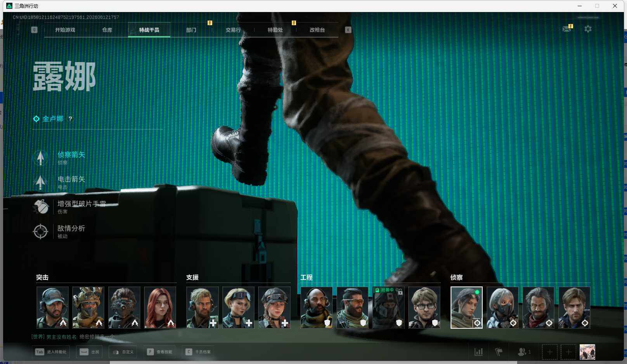627x364 pixels.
Task: Click the 查看技能 view skills button
Action: click(x=159, y=352)
